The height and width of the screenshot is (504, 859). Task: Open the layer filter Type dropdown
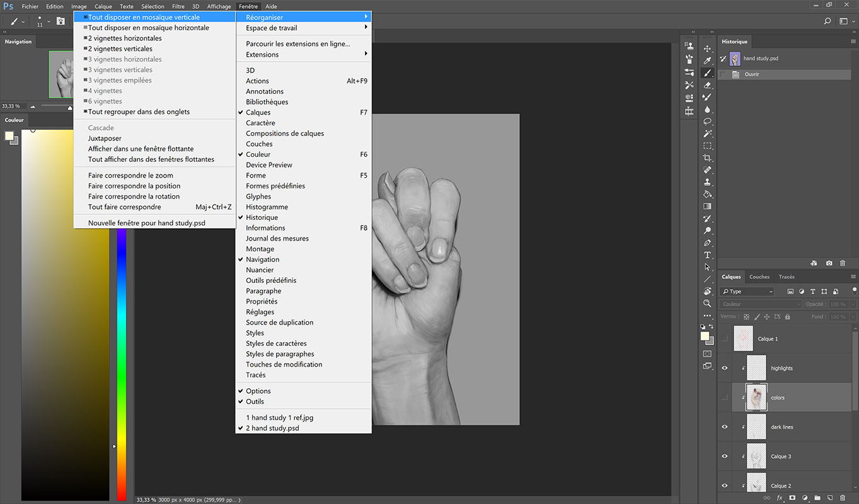pos(747,292)
